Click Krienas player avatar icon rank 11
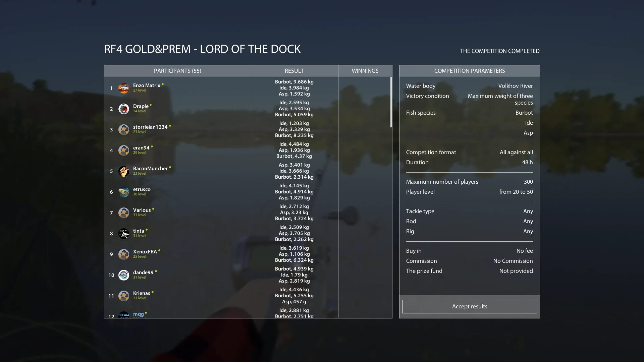 point(124,295)
